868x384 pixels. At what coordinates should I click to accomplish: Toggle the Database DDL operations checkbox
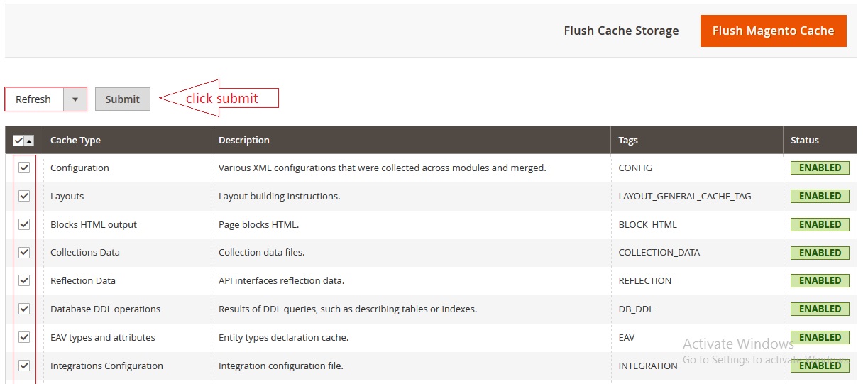click(24, 309)
